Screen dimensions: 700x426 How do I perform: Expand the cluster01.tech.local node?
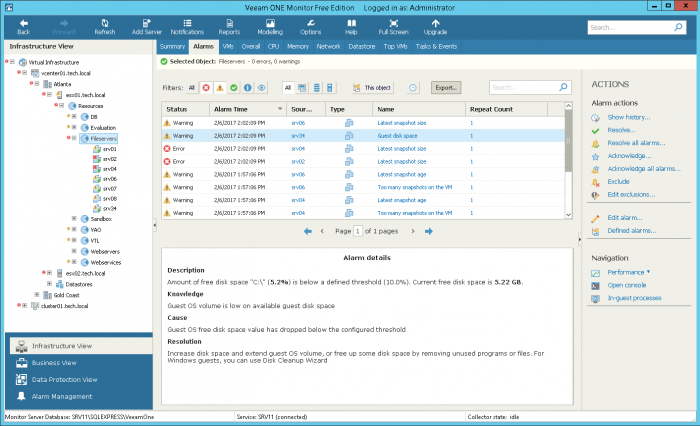click(25, 305)
